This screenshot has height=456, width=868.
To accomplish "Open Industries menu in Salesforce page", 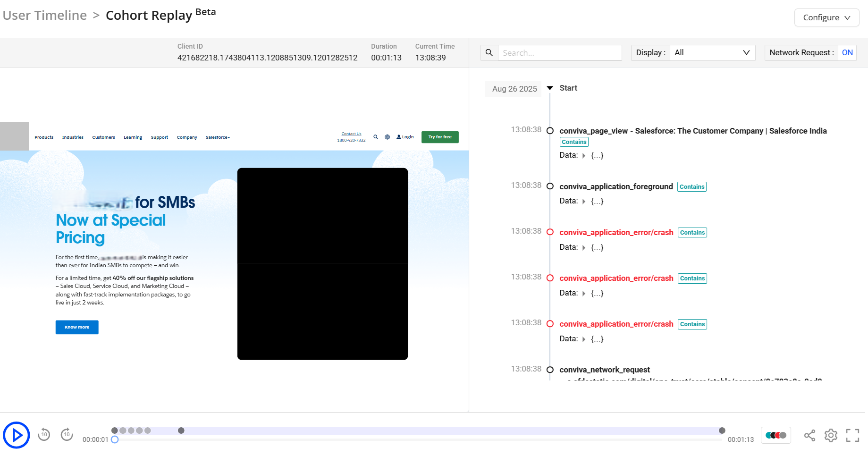I will (73, 137).
